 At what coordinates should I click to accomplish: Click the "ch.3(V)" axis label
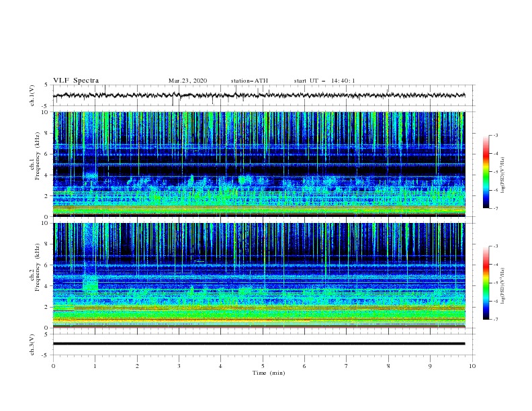(x=32, y=345)
